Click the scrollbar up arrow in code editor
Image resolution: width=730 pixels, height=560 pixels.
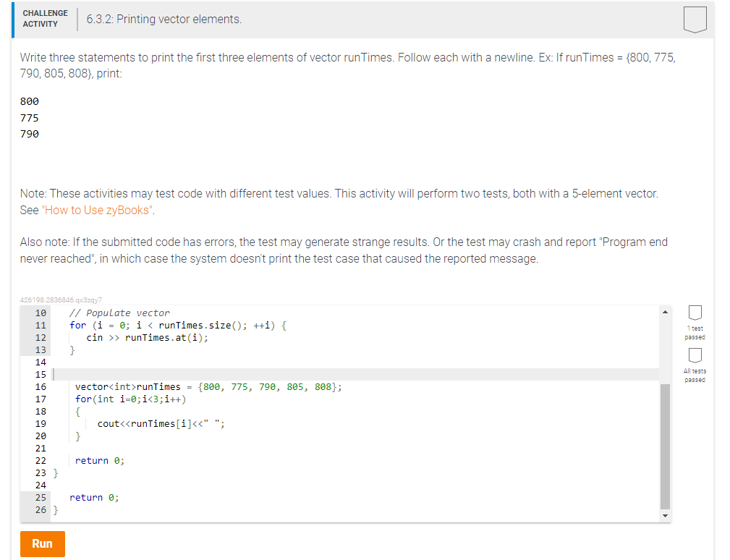(x=665, y=311)
